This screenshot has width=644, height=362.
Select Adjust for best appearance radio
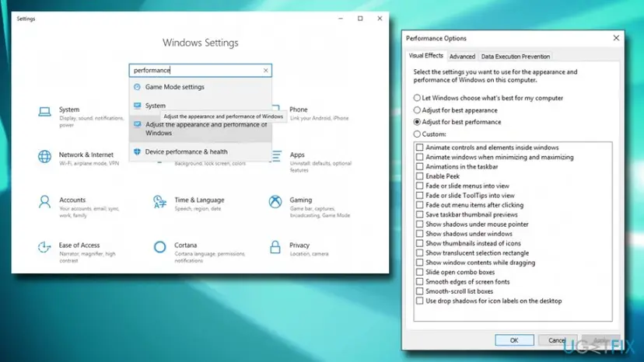pos(417,110)
